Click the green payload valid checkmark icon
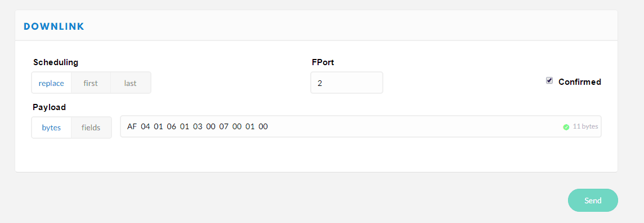The height and width of the screenshot is (223, 644). point(566,127)
